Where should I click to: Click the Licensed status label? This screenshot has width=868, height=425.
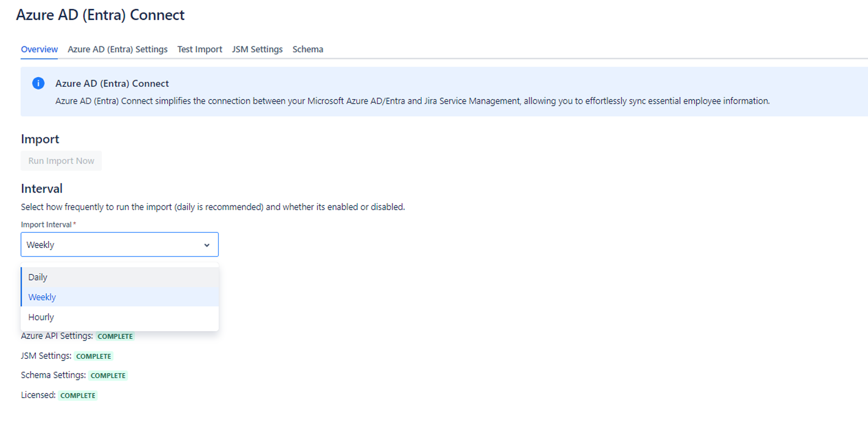click(38, 395)
